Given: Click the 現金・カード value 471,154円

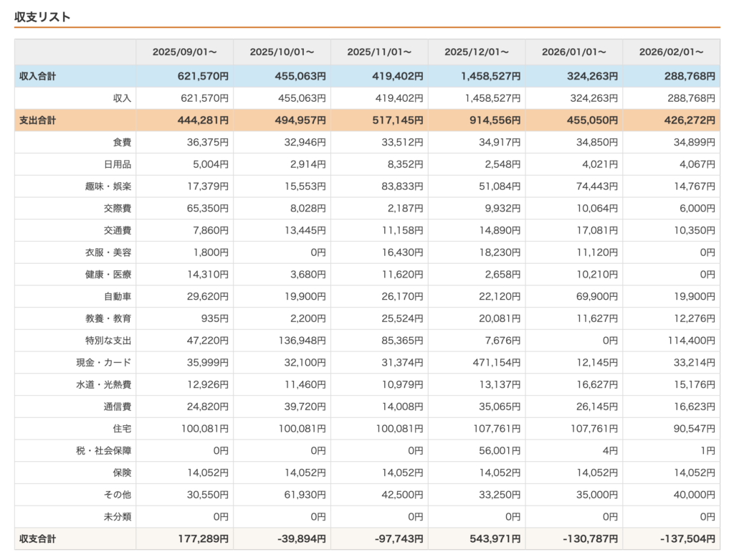Looking at the screenshot, I should [496, 362].
